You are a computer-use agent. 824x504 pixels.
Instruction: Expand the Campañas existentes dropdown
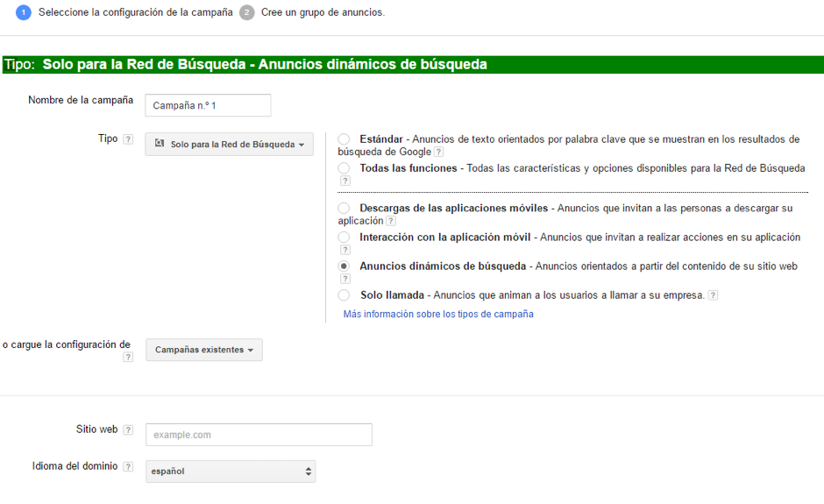coord(203,350)
